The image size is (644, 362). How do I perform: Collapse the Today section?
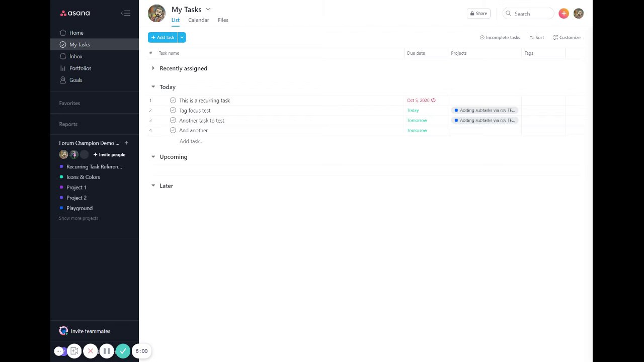tap(153, 86)
